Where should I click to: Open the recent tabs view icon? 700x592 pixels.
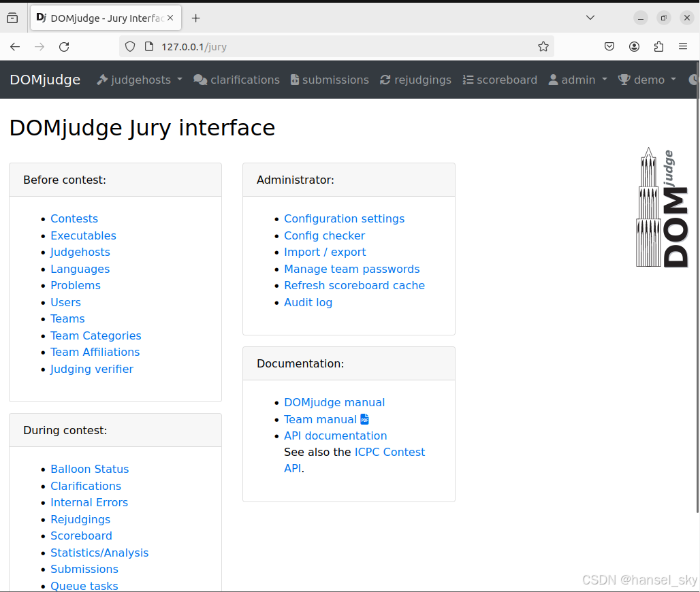click(12, 18)
